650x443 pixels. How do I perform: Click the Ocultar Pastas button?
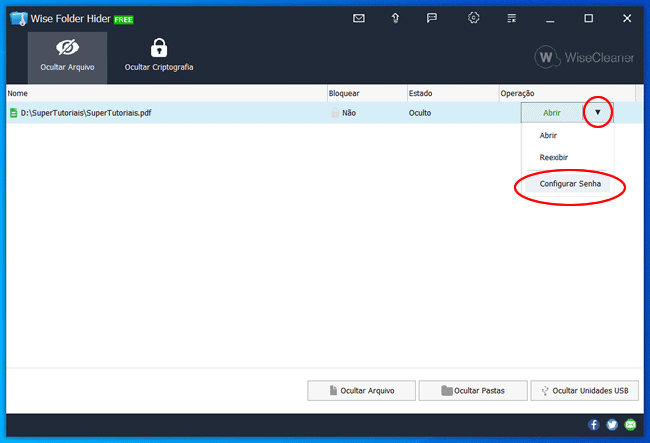(472, 391)
